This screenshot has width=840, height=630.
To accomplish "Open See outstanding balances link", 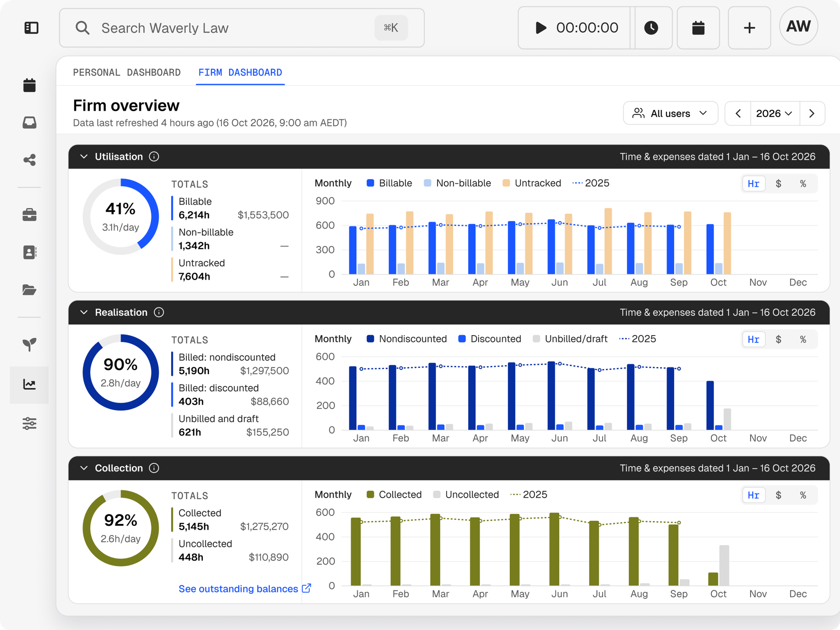I will (x=245, y=588).
